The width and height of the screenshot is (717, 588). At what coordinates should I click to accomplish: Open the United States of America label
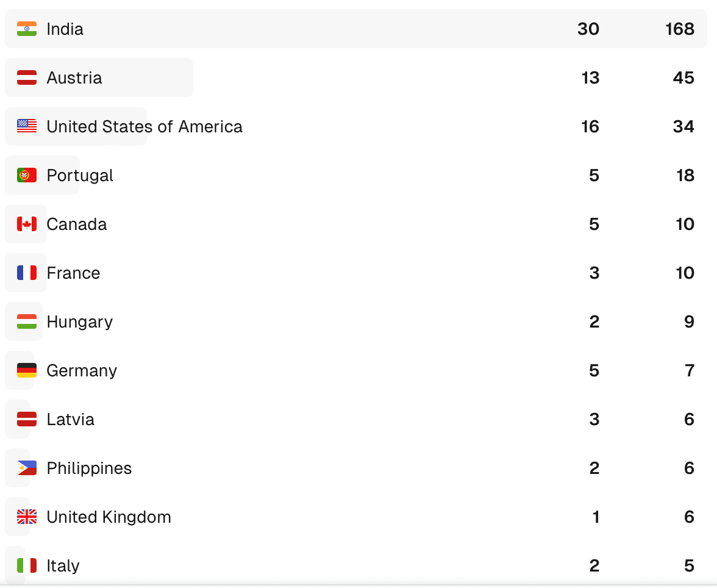(144, 126)
